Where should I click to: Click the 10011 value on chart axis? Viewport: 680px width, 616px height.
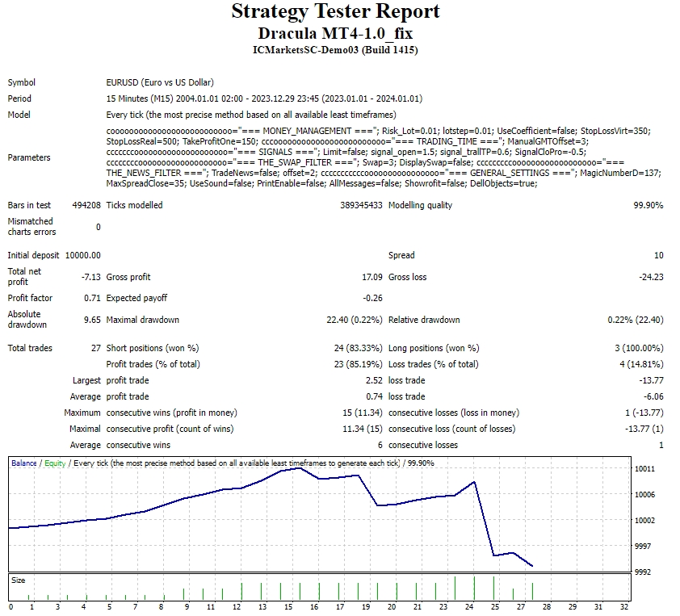pyautogui.click(x=644, y=469)
